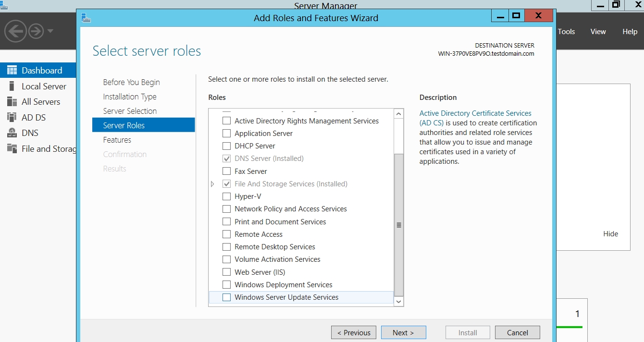This screenshot has width=644, height=342.
Task: Click the roles list scrollbar thumb
Action: (x=398, y=225)
